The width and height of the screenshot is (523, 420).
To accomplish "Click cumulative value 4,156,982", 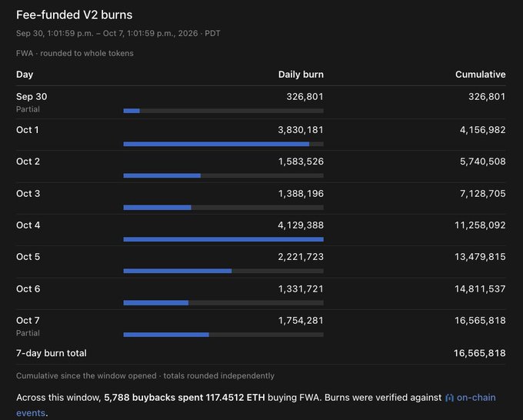I will [483, 130].
